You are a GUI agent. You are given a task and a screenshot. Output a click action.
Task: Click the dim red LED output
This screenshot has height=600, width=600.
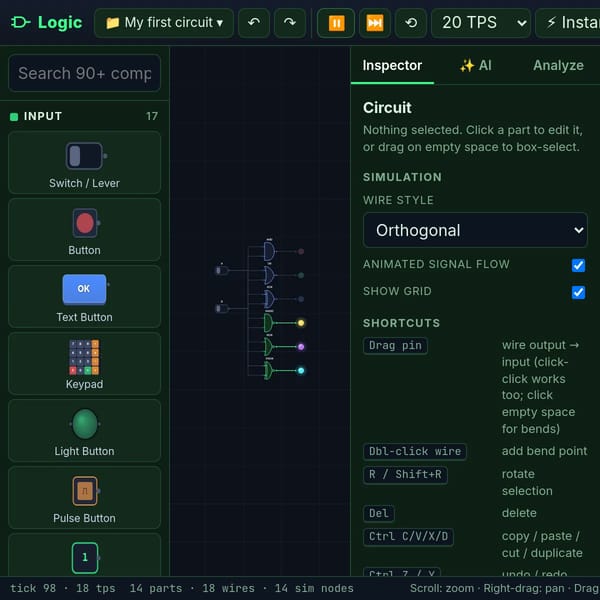click(301, 251)
